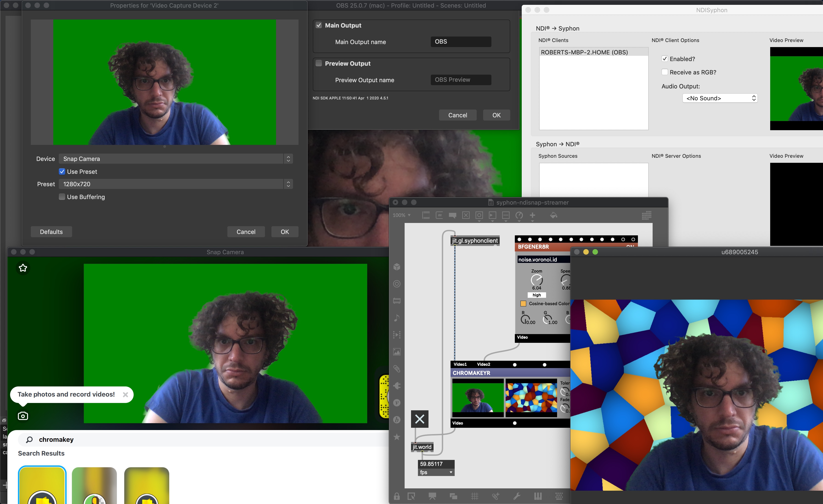
Task: Open the paperclip snippets icon in Max sidebar
Action: pyautogui.click(x=397, y=369)
